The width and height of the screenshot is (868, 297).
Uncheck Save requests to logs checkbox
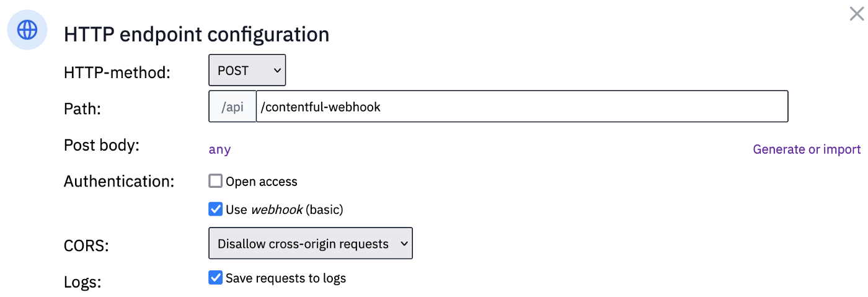point(215,277)
